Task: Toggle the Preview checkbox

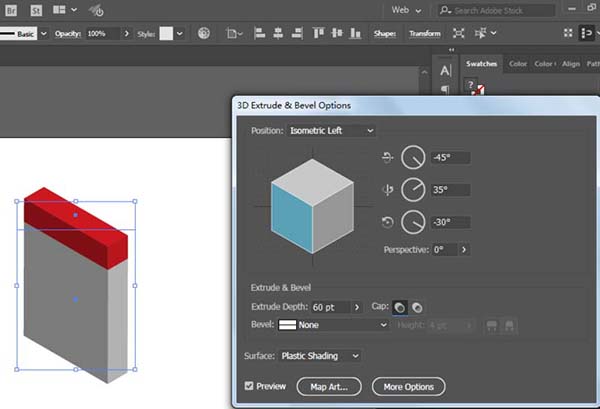Action: tap(249, 386)
